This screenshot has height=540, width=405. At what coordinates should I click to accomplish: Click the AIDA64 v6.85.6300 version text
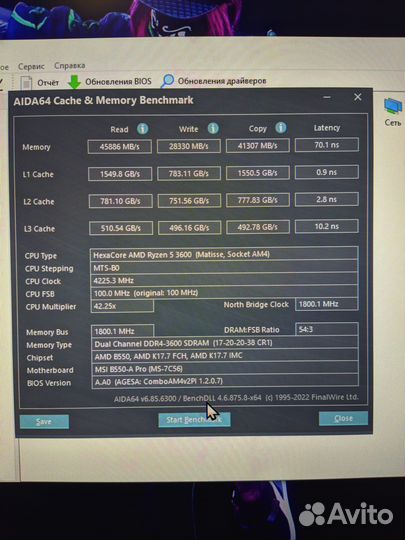(236, 398)
